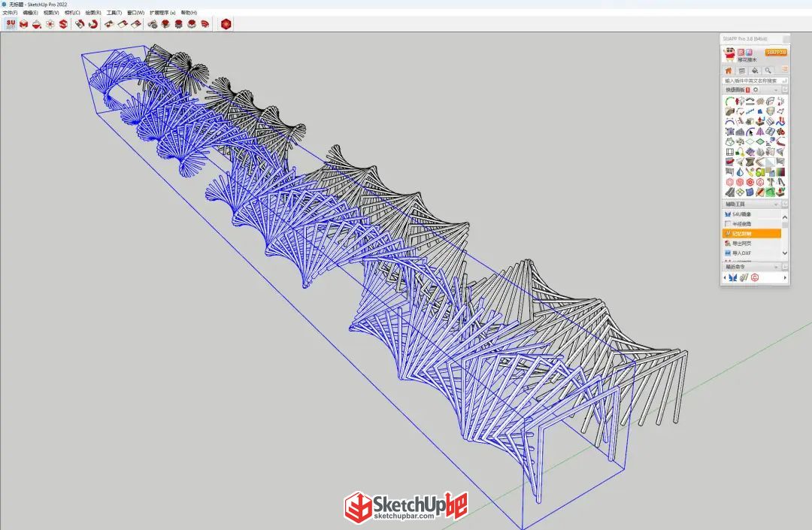The height and width of the screenshot is (530, 812).
Task: Open the 编辑(E) menu
Action: (x=31, y=13)
